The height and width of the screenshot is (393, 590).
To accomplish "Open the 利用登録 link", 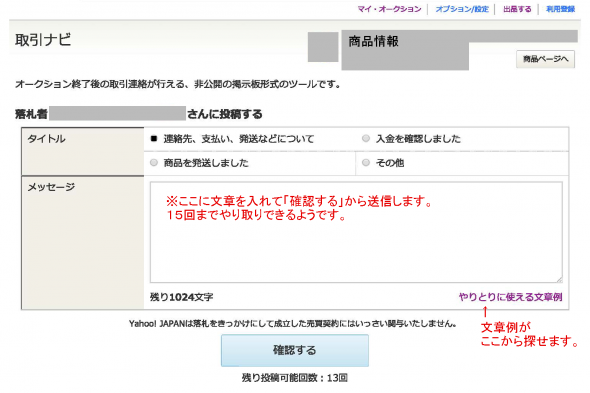I will coord(560,9).
